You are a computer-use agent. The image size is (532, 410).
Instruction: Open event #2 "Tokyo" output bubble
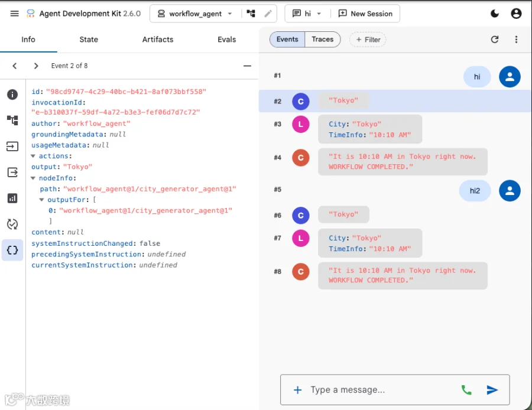pyautogui.click(x=343, y=100)
